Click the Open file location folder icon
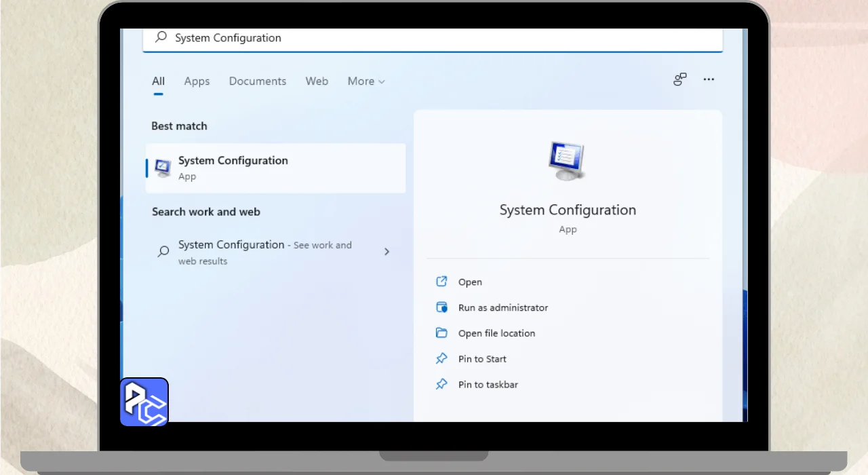The height and width of the screenshot is (475, 868). [x=441, y=333]
